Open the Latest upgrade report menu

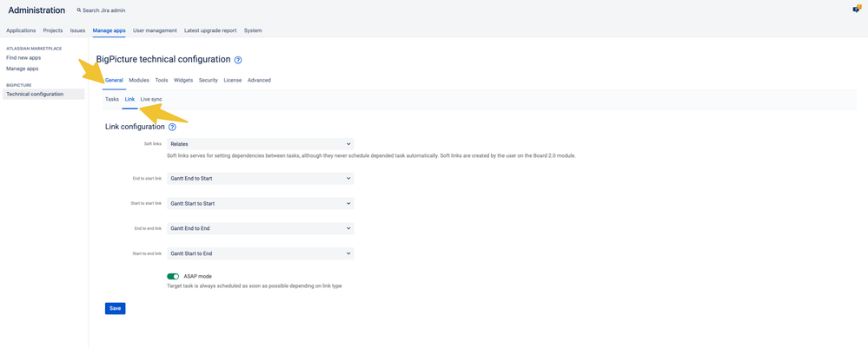click(x=210, y=30)
